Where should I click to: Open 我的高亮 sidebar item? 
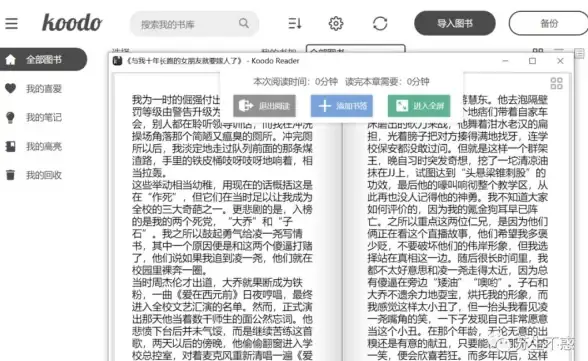tap(44, 146)
